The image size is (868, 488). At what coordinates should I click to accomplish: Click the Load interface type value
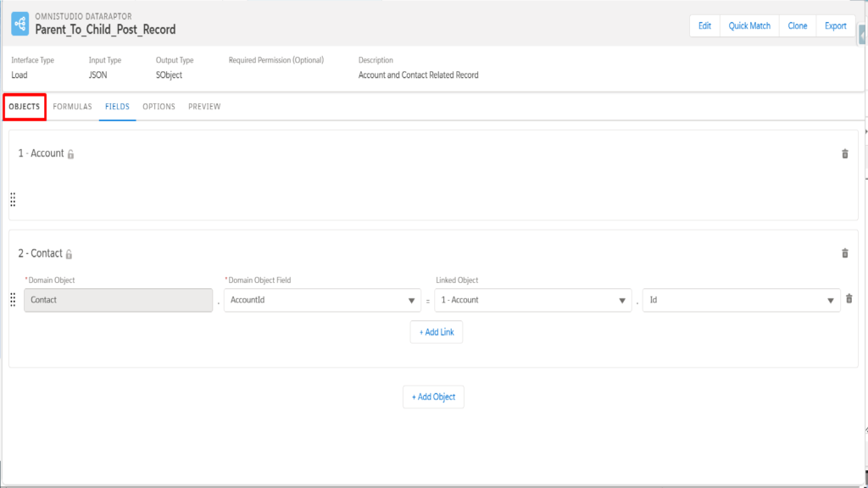point(19,75)
